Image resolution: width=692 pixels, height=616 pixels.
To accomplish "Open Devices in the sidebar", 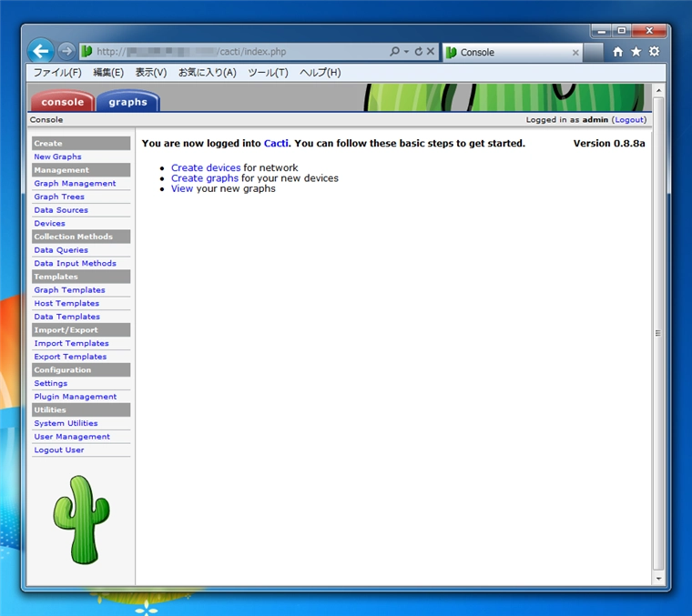I will tap(49, 223).
